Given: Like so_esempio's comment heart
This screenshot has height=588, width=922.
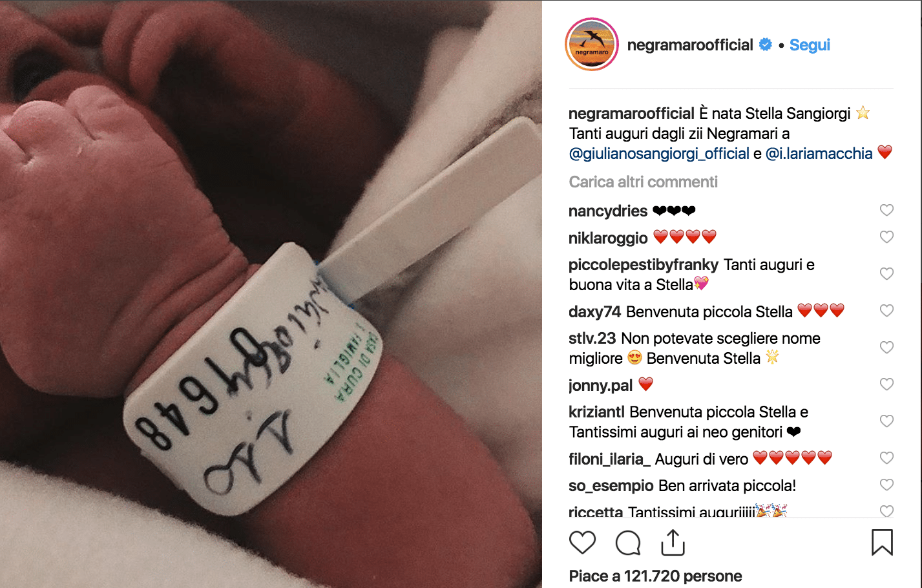Looking at the screenshot, I should [886, 485].
